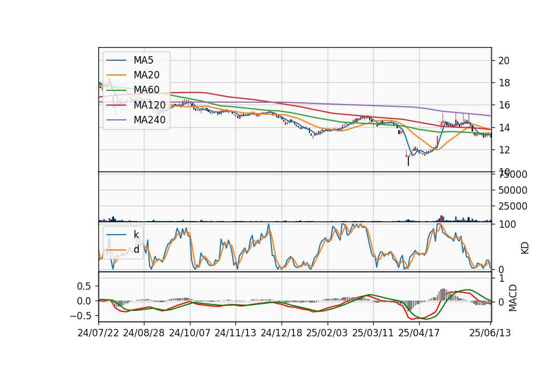Click the 25/03/11 date label
Screen dimensions: 546x392
[373, 333]
